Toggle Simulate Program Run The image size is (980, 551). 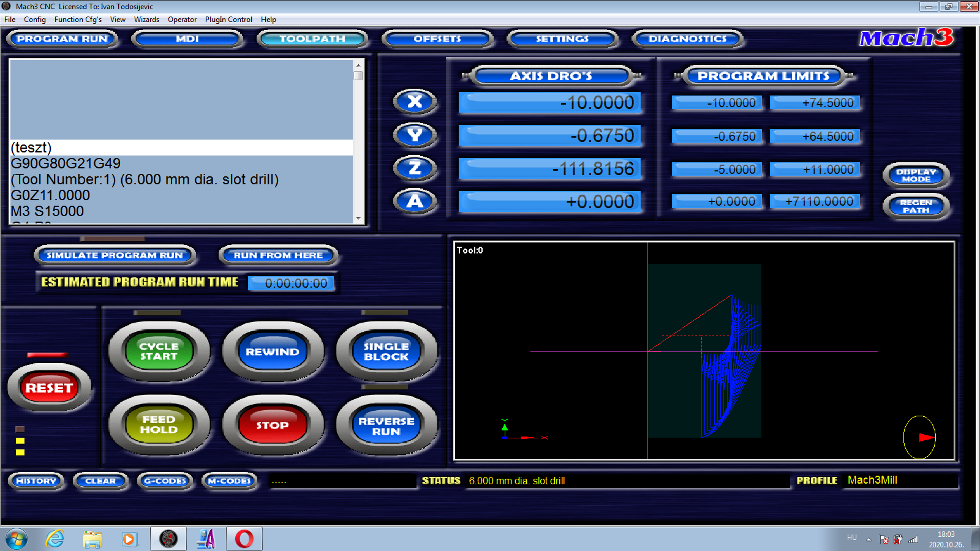tap(115, 255)
